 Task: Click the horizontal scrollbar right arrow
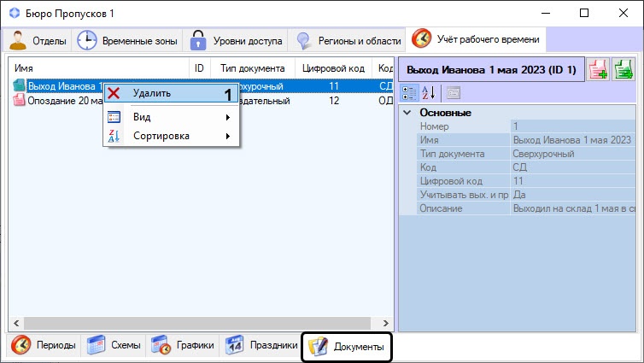[387, 324]
